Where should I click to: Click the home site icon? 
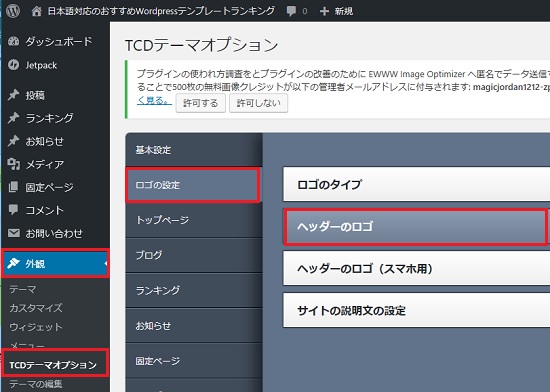tap(36, 11)
